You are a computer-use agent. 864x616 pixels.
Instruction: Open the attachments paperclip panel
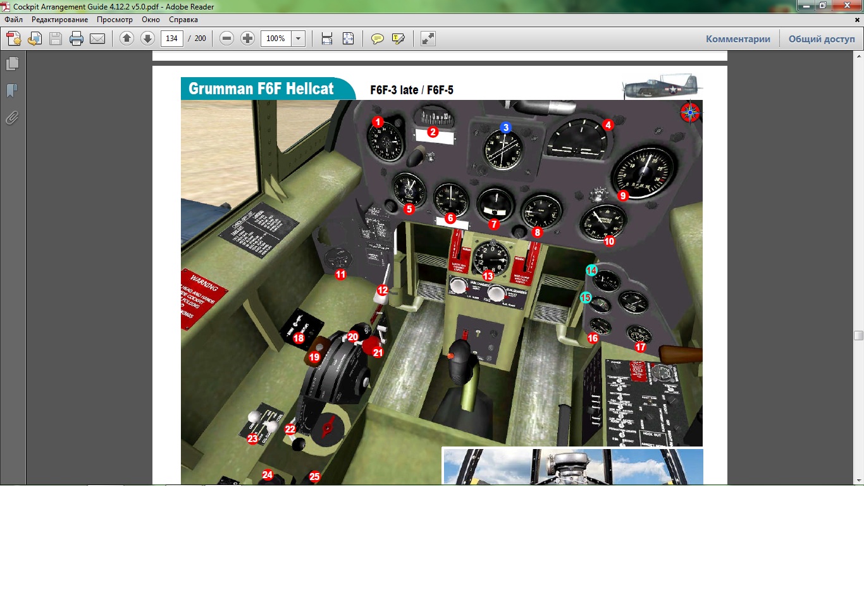pos(12,118)
